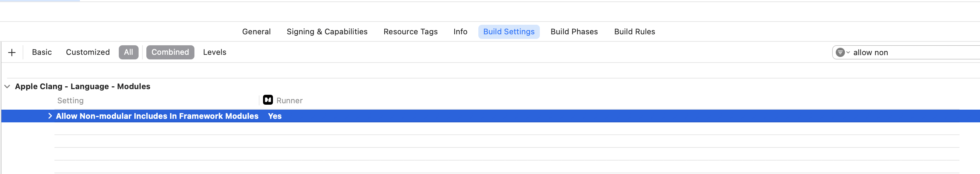Toggle the All settings filter
980x174 pixels.
coord(129,53)
